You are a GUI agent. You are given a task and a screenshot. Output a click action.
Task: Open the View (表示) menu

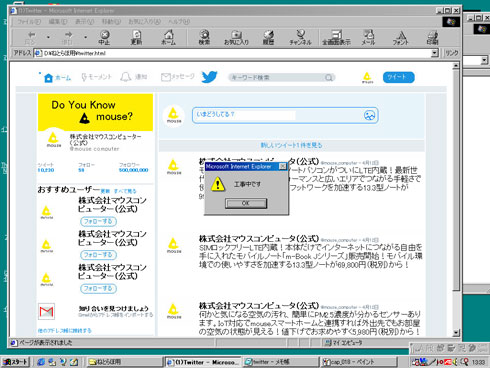point(84,22)
